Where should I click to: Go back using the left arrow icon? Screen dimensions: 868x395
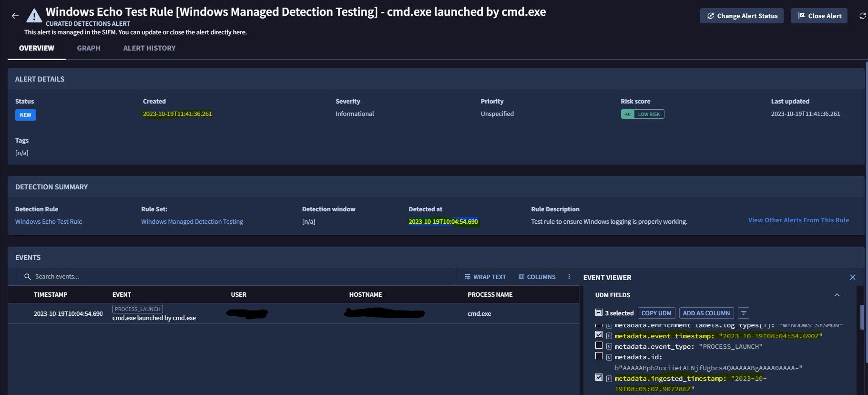(15, 16)
